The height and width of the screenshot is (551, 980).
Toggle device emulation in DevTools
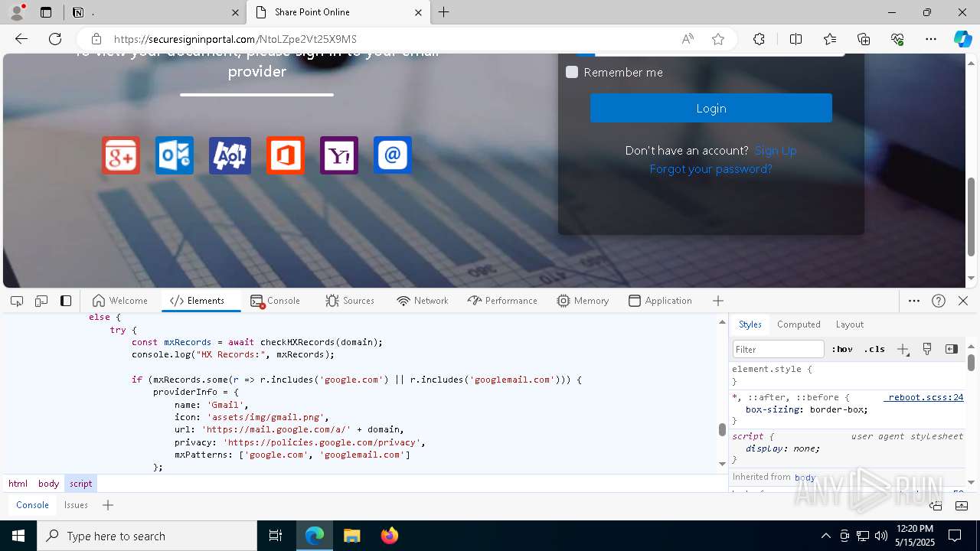(x=41, y=301)
